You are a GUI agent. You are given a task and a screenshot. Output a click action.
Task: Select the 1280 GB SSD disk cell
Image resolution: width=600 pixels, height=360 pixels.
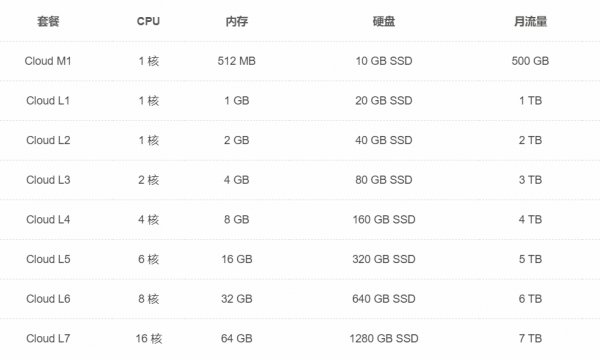click(384, 339)
